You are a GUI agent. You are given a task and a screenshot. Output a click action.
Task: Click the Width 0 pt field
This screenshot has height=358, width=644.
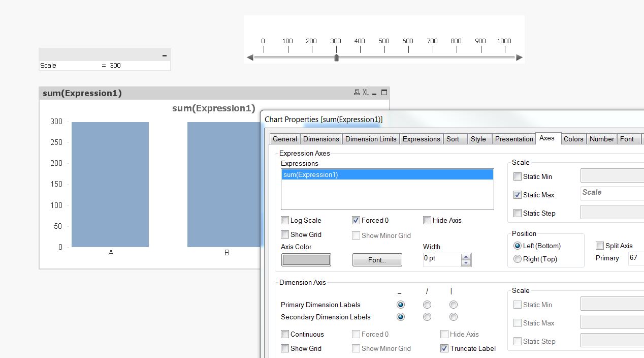click(442, 259)
